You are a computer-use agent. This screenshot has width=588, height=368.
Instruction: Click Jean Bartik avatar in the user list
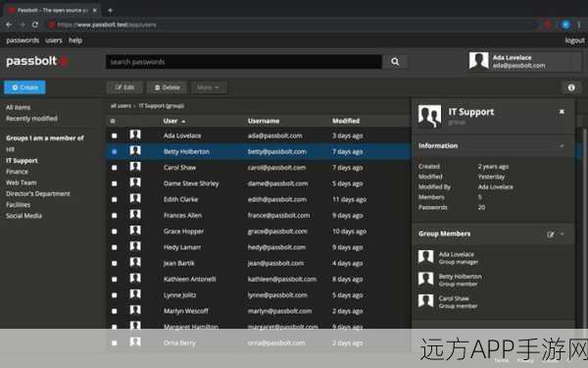135,263
